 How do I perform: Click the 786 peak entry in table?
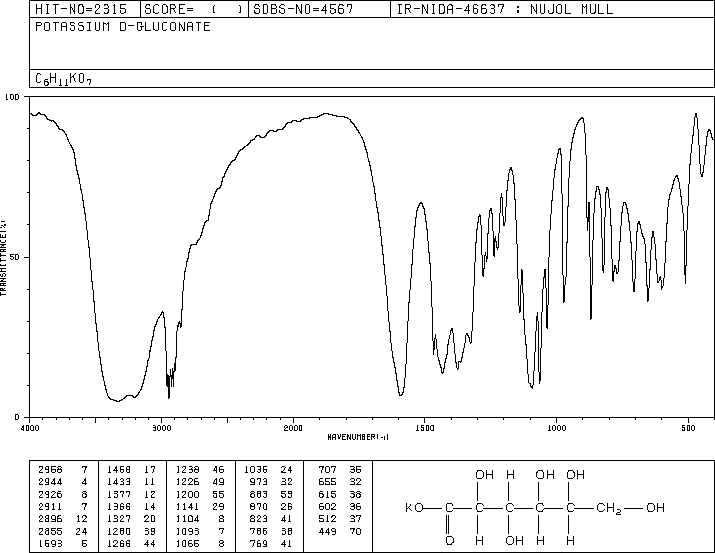click(272, 531)
